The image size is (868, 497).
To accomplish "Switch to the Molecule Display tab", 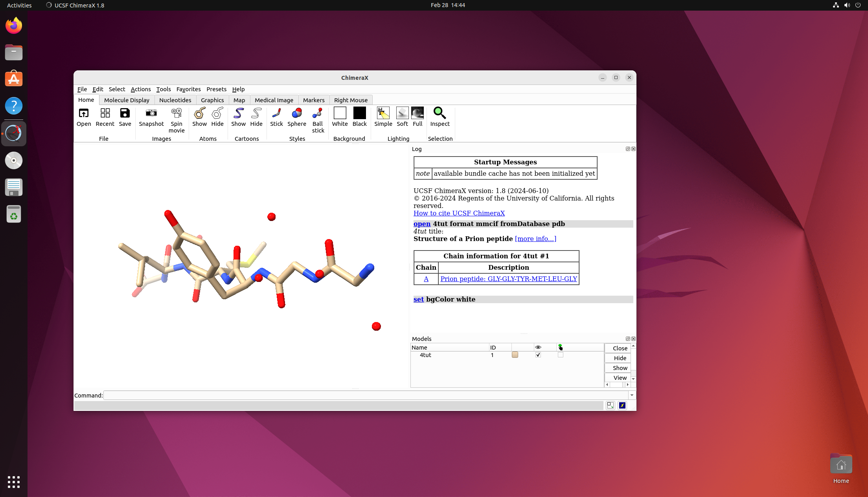I will pyautogui.click(x=127, y=100).
